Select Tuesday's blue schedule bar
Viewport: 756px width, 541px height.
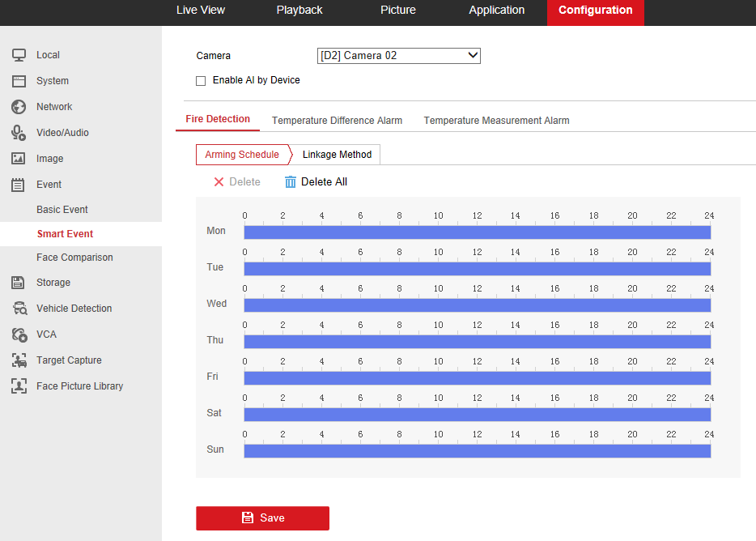tap(478, 269)
